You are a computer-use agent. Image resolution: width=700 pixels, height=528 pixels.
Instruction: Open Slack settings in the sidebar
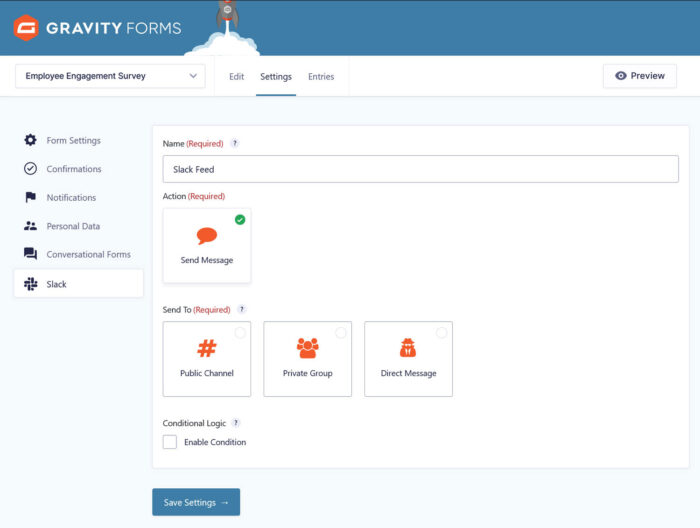tap(79, 284)
